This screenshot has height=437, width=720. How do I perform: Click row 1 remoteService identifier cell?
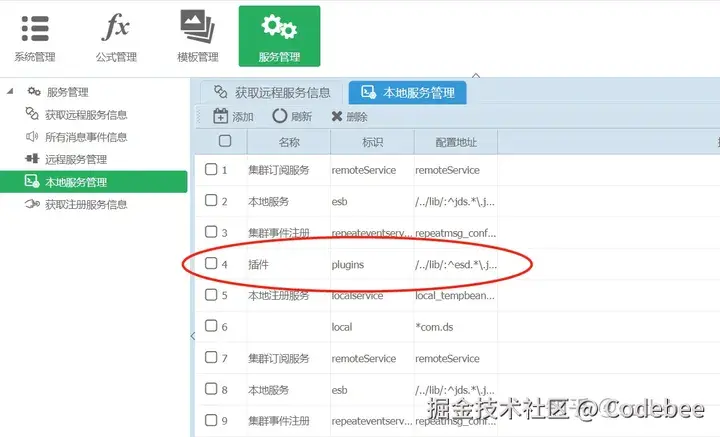(x=372, y=170)
